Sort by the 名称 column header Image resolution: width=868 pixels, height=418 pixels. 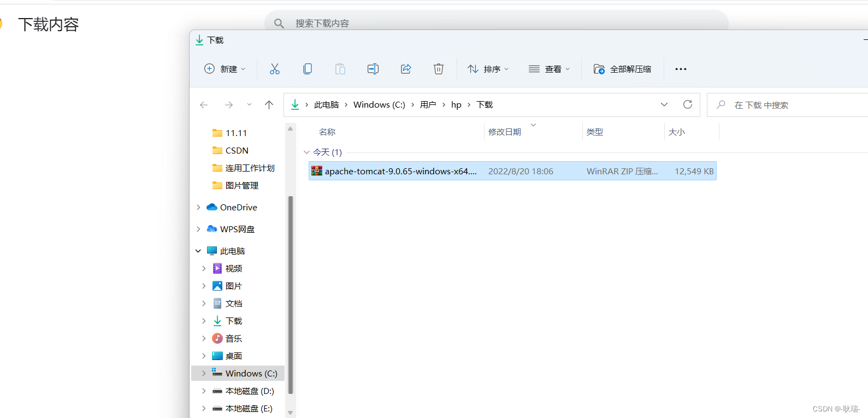coord(327,132)
